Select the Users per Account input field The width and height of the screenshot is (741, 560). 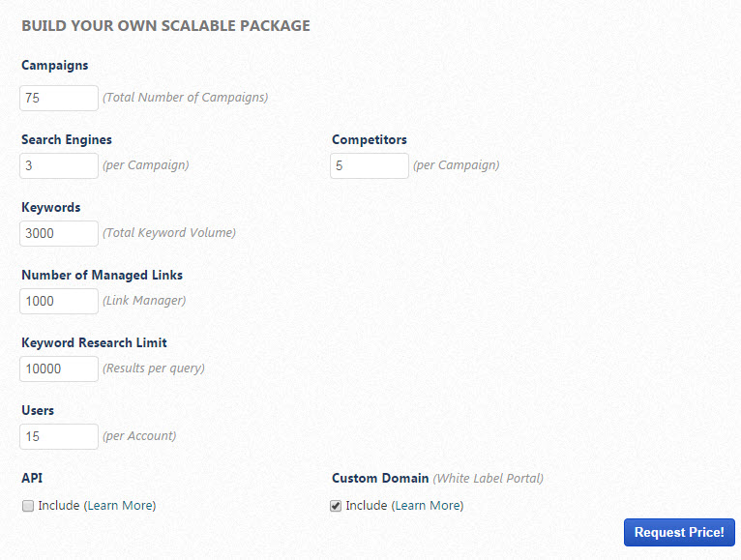pyautogui.click(x=59, y=436)
